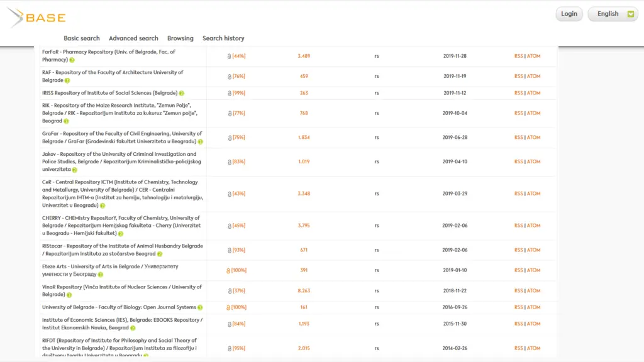644x362 pixels.
Task: Open the info icon beside RIK Maize Research
Action: pyautogui.click(x=66, y=121)
